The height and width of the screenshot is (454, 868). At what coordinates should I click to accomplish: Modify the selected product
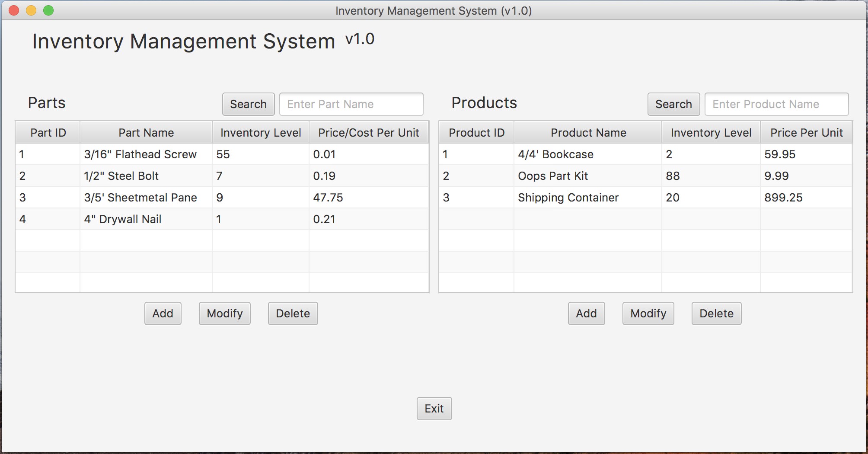[648, 313]
